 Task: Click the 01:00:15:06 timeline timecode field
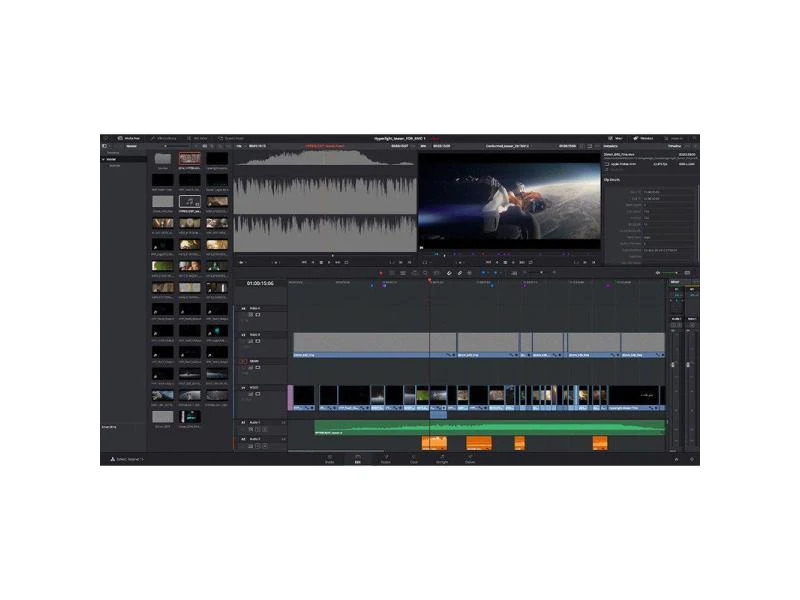(x=260, y=283)
